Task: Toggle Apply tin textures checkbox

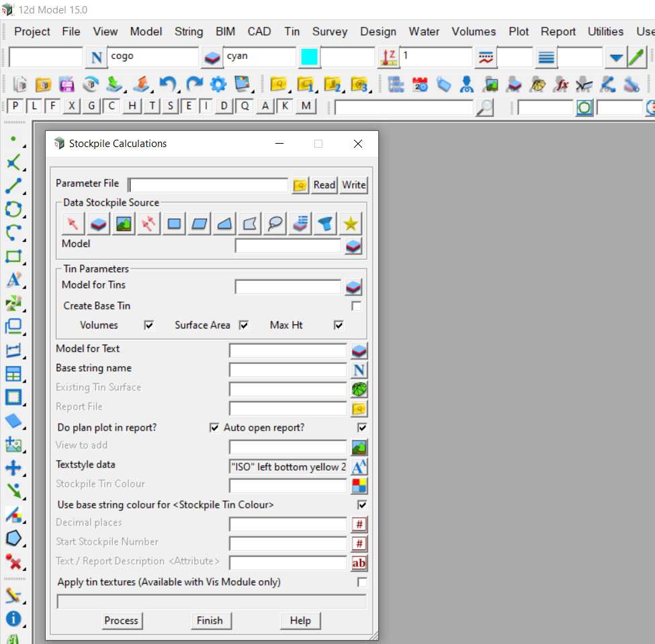Action: coord(363,582)
